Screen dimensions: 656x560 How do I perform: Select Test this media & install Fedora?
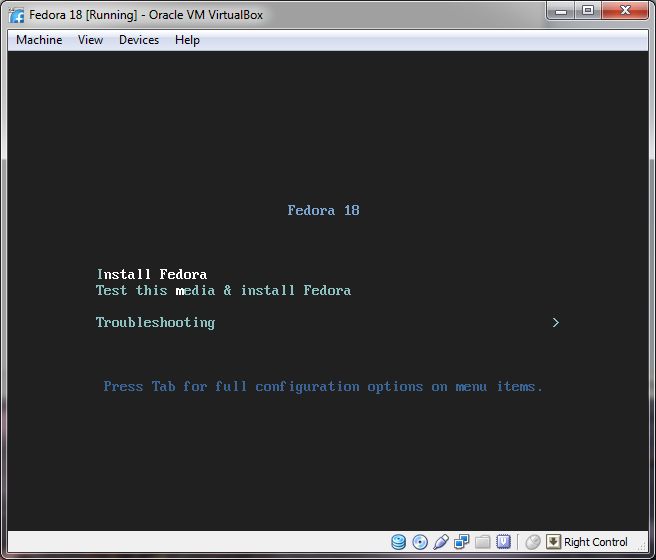pyautogui.click(x=223, y=290)
